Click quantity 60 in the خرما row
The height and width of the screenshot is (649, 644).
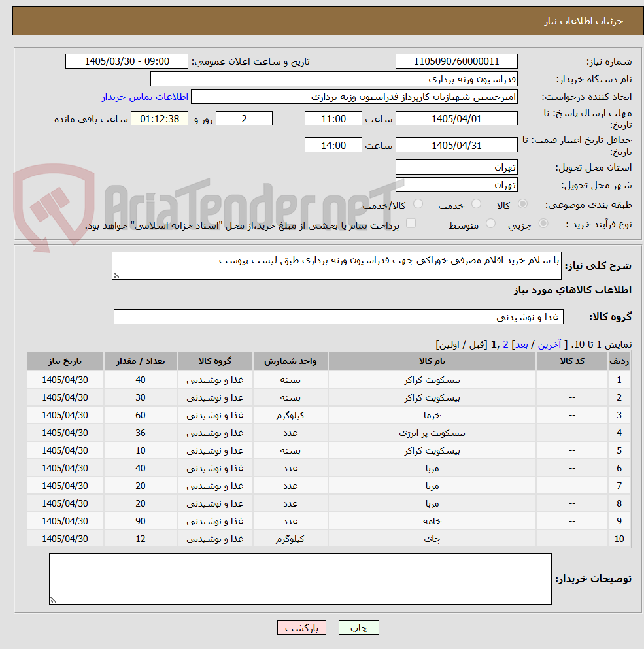point(141,415)
